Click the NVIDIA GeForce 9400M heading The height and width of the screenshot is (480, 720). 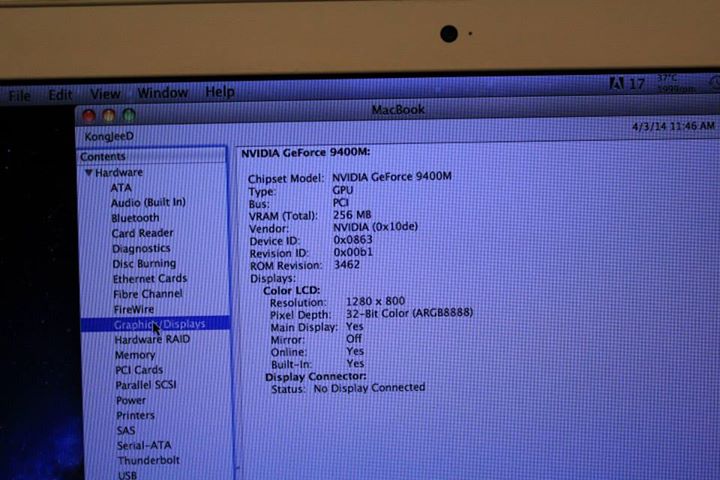click(305, 152)
